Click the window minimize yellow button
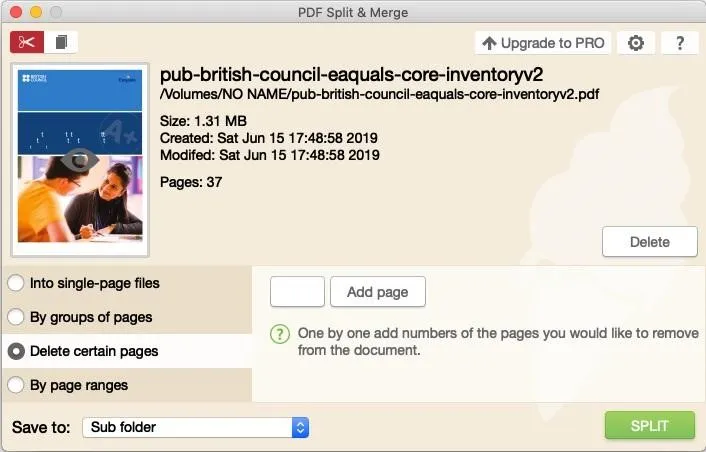 point(36,12)
